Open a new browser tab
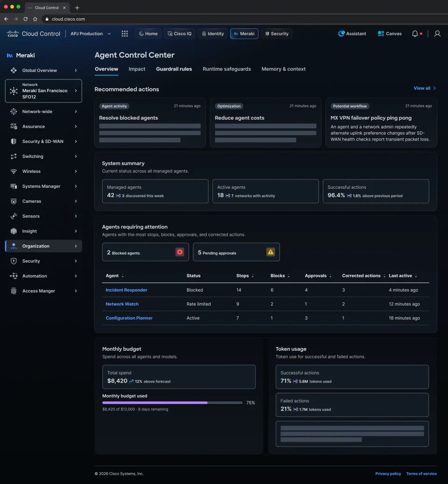Image resolution: width=448 pixels, height=484 pixels. tap(77, 8)
